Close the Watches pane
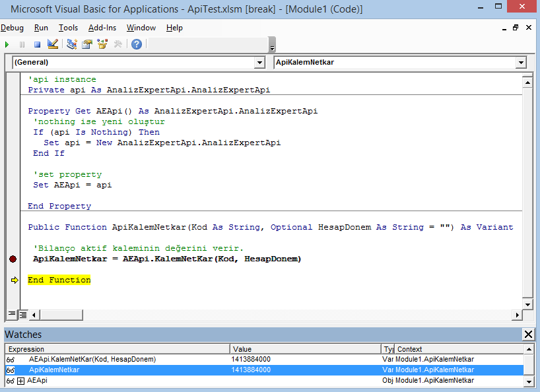 click(528, 334)
